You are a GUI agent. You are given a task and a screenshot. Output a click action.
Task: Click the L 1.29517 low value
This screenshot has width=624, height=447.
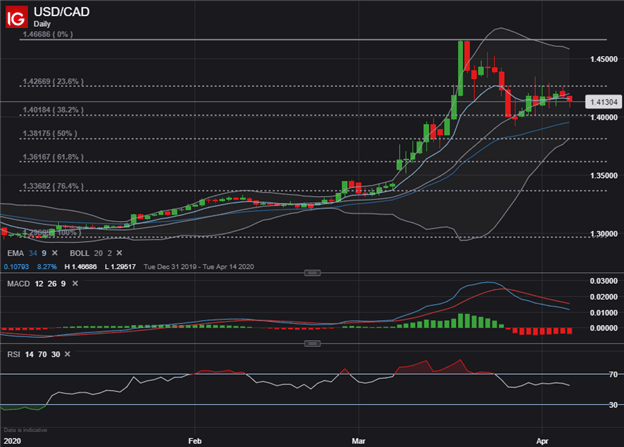click(x=120, y=267)
